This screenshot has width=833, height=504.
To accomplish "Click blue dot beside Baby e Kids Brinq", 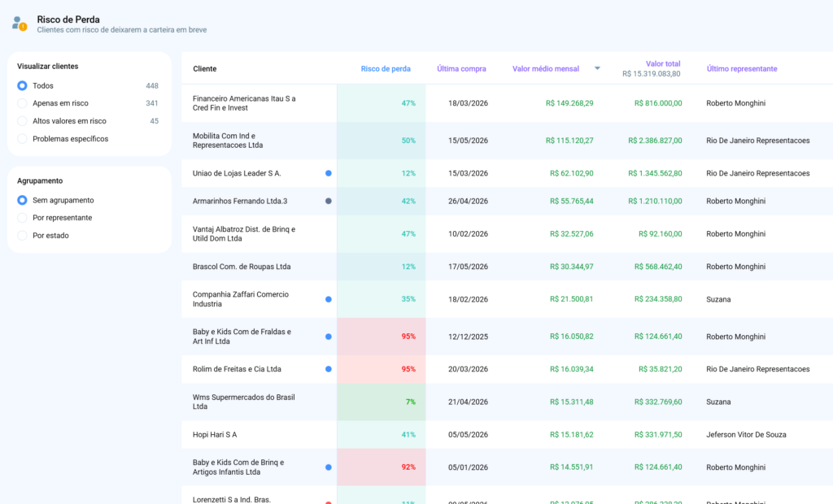I will (x=329, y=467).
